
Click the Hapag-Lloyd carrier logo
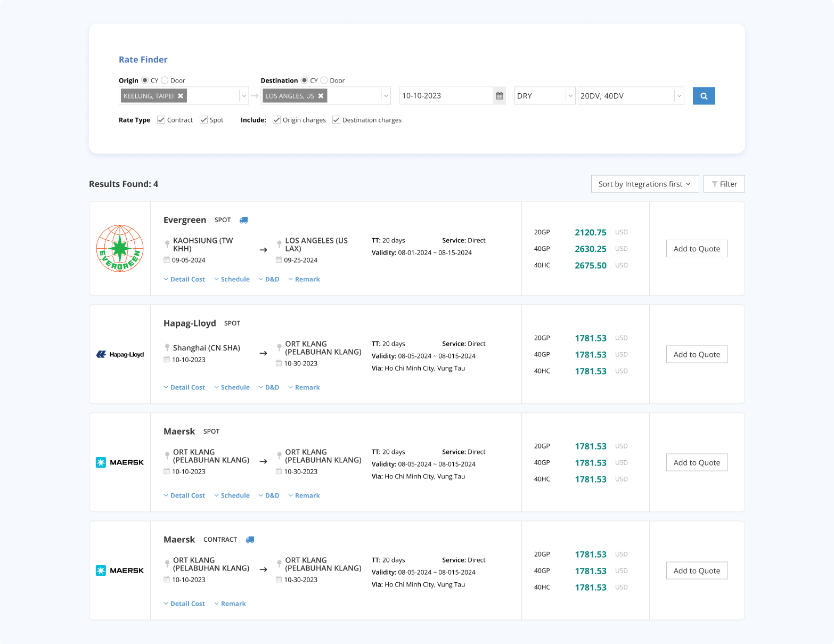[x=120, y=354]
